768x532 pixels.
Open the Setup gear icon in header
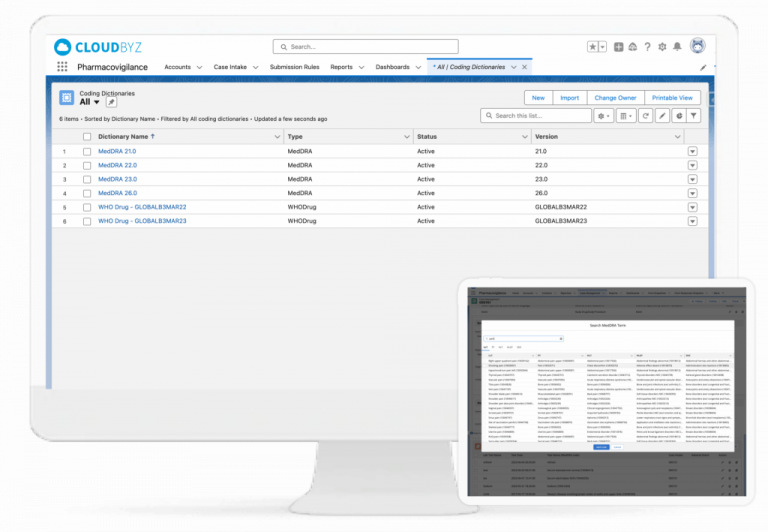pyautogui.click(x=662, y=47)
